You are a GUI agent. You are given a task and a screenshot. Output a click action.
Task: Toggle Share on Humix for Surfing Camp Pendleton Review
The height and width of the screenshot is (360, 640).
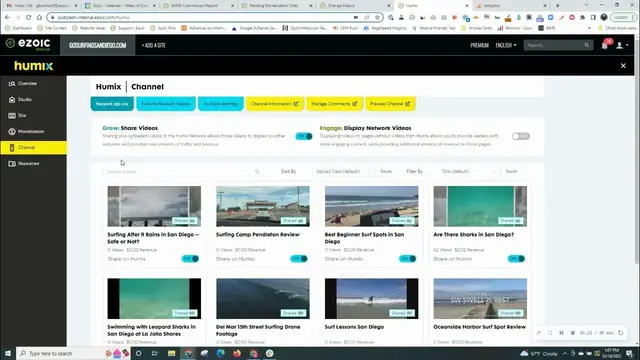tap(299, 259)
